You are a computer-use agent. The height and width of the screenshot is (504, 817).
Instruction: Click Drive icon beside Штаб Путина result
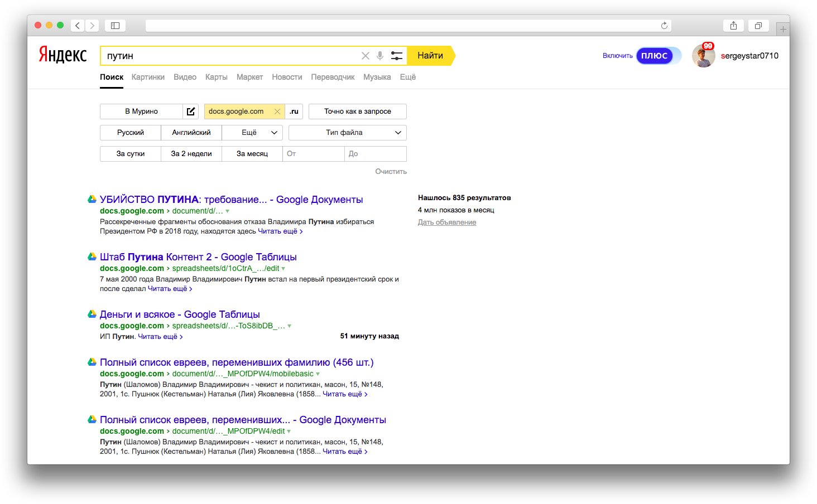pyautogui.click(x=92, y=256)
